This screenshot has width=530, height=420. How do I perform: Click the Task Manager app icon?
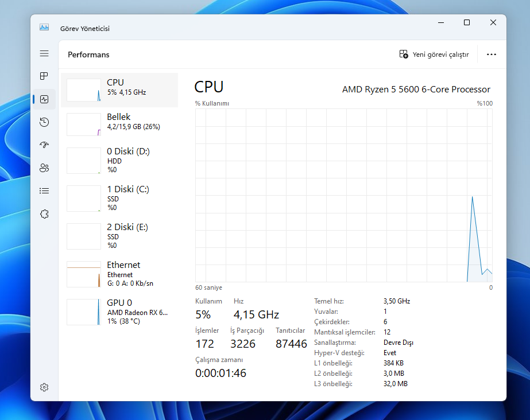tap(44, 28)
